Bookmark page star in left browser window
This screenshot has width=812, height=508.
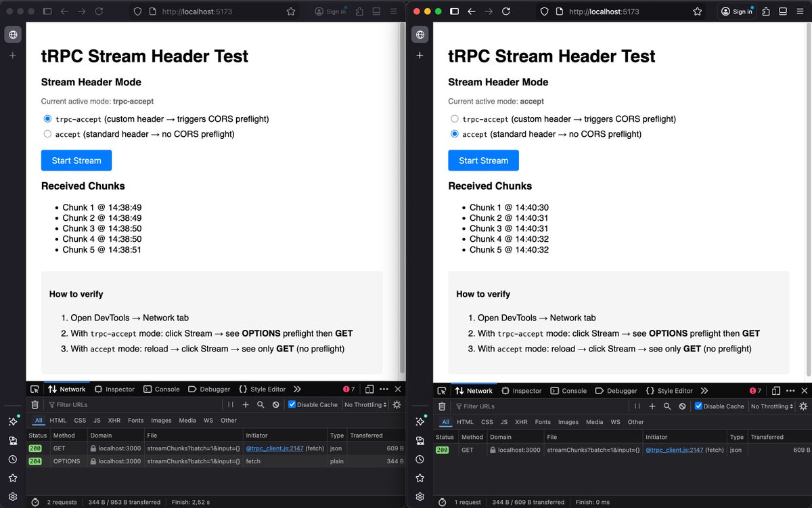coord(291,12)
